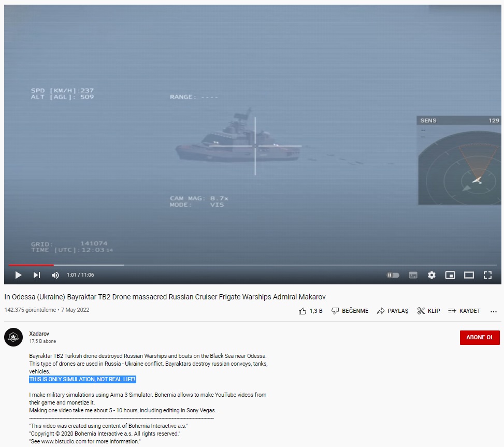Play the video
The height and width of the screenshot is (447, 504).
[18, 275]
